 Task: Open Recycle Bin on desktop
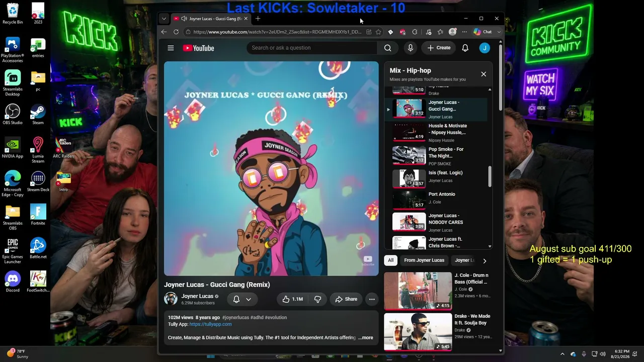click(x=13, y=14)
